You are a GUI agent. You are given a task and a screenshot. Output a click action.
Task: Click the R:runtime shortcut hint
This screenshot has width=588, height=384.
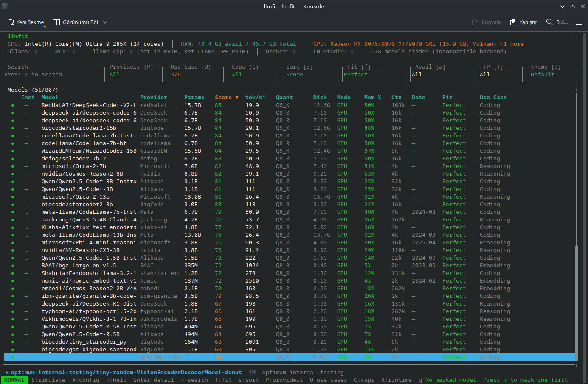tap(397, 380)
